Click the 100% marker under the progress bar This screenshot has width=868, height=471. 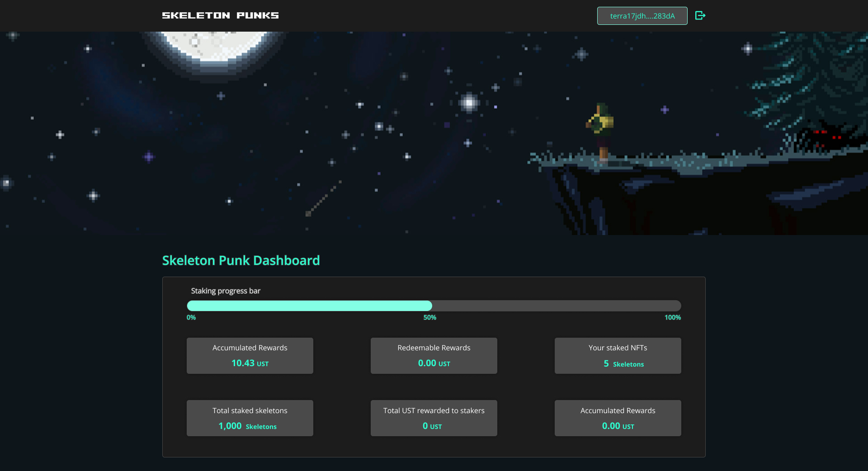672,318
